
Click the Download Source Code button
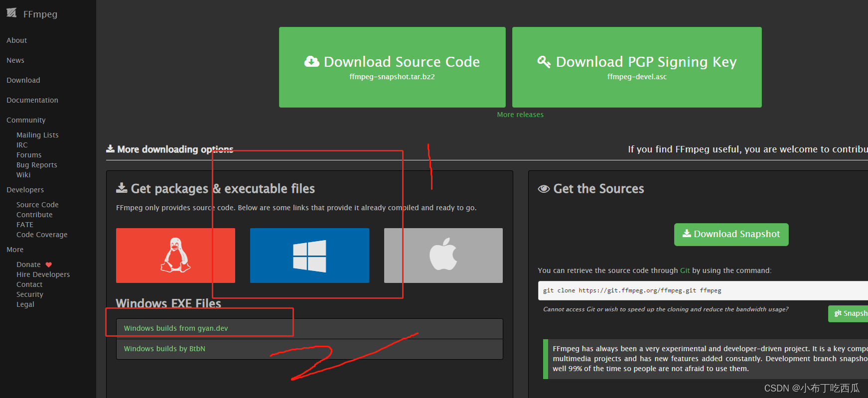pyautogui.click(x=392, y=67)
